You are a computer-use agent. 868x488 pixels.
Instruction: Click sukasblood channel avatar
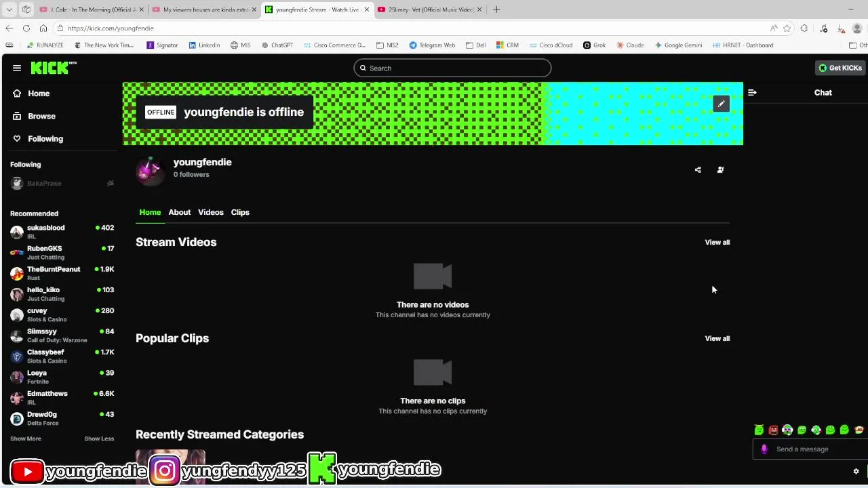click(17, 232)
